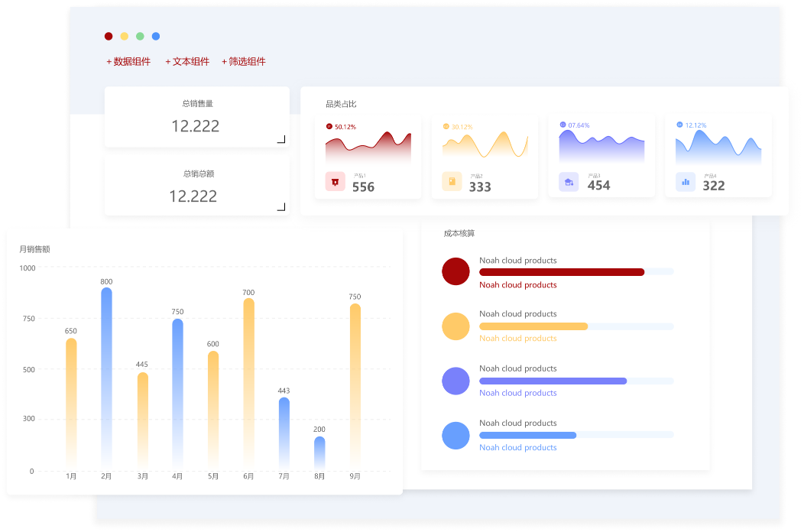Image resolution: width=804 pixels, height=532 pixels.
Task: Click the blue progress bar in 成本核算
Action: click(527, 435)
